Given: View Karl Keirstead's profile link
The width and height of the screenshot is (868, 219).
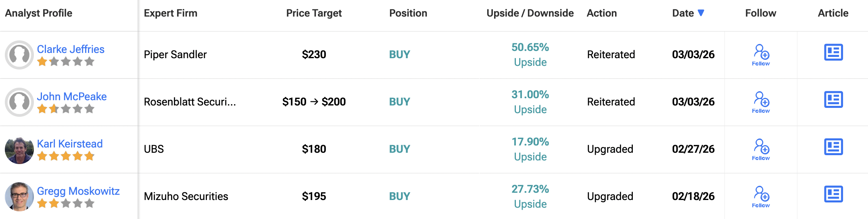Looking at the screenshot, I should tap(70, 144).
